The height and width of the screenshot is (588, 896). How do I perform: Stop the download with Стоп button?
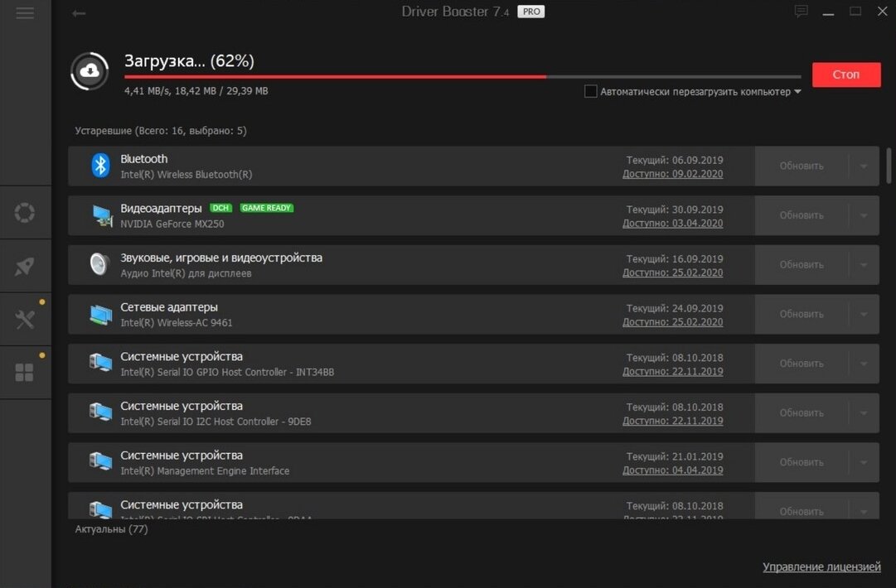click(846, 75)
